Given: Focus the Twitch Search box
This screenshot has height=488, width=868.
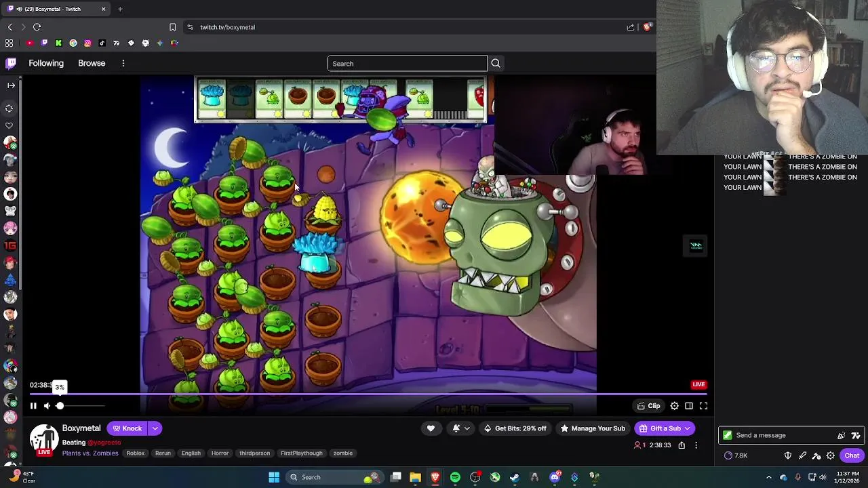Looking at the screenshot, I should [x=407, y=64].
